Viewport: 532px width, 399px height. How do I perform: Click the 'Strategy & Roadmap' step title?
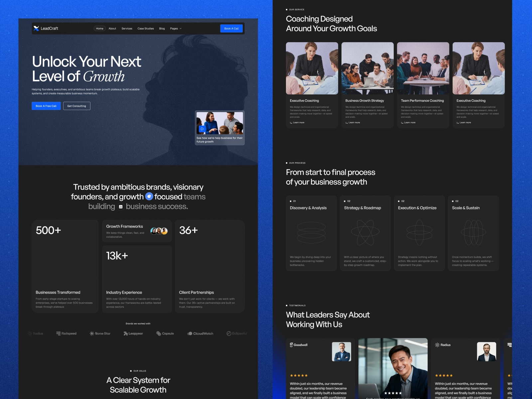tap(362, 208)
